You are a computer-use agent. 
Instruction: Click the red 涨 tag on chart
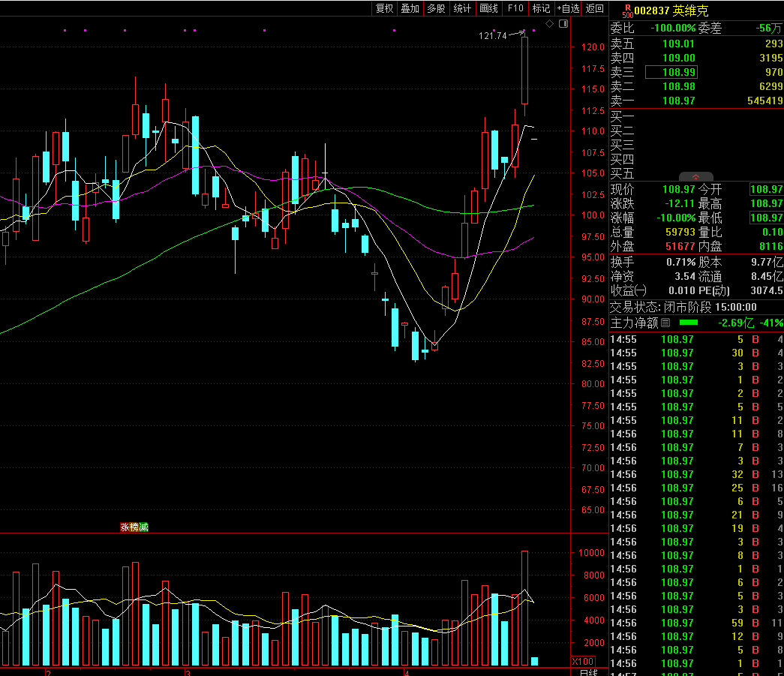[x=125, y=527]
